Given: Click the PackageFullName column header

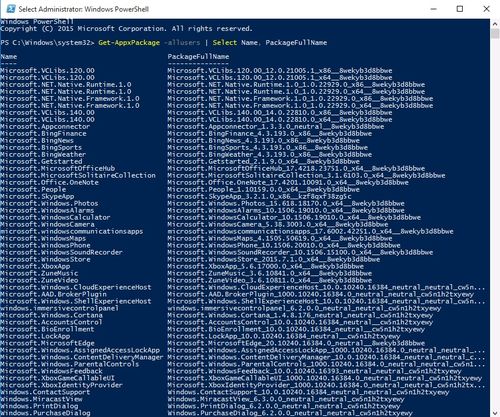Looking at the screenshot, I should tap(198, 57).
